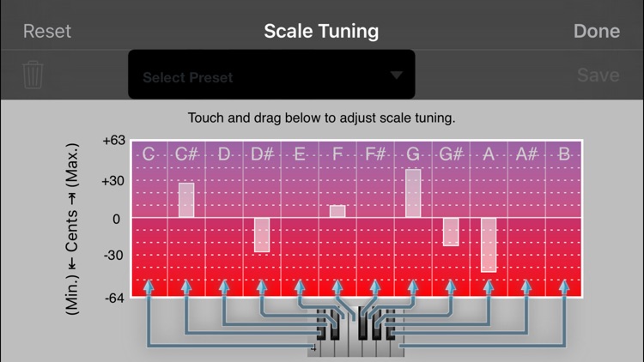644x362 pixels.
Task: Click the F note tuning bar
Action: coord(337,211)
